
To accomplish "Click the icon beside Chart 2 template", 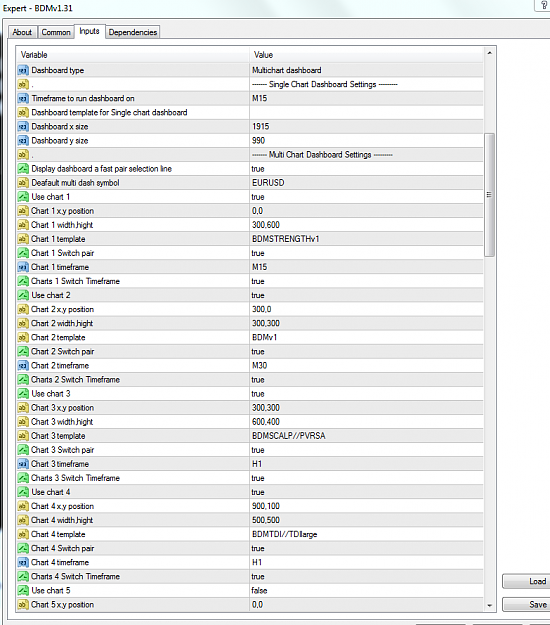I will pyautogui.click(x=23, y=338).
